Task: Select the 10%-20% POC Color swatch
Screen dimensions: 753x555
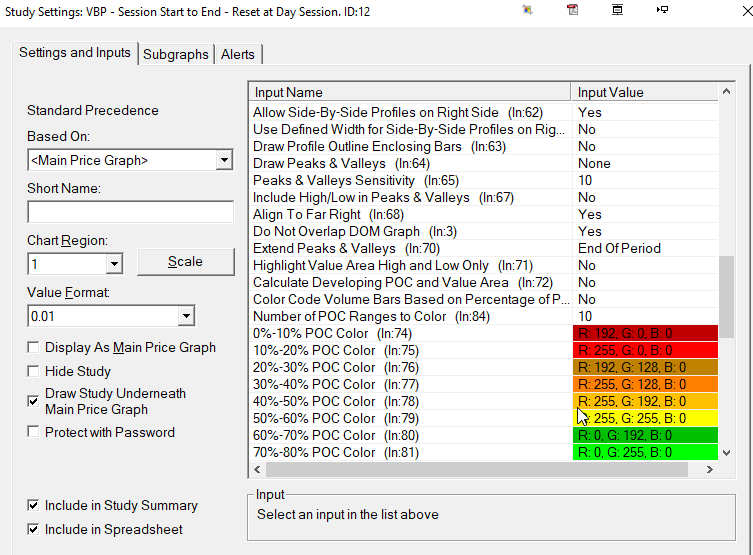Action: tap(645, 350)
